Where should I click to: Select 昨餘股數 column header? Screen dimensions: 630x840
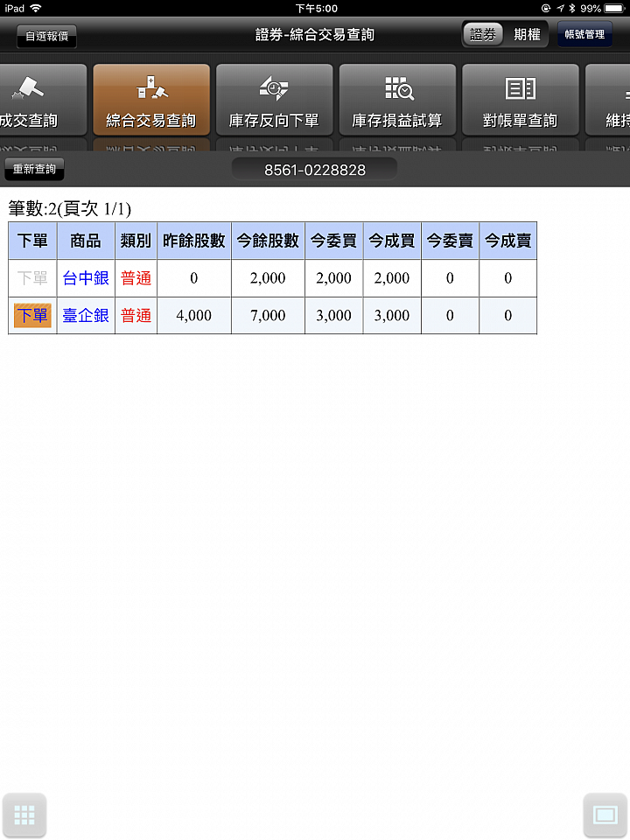194,241
